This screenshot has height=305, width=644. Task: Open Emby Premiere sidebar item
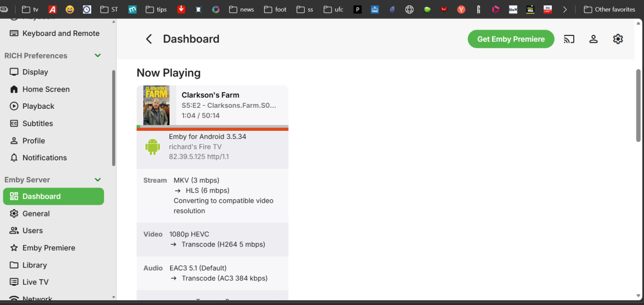[54, 248]
